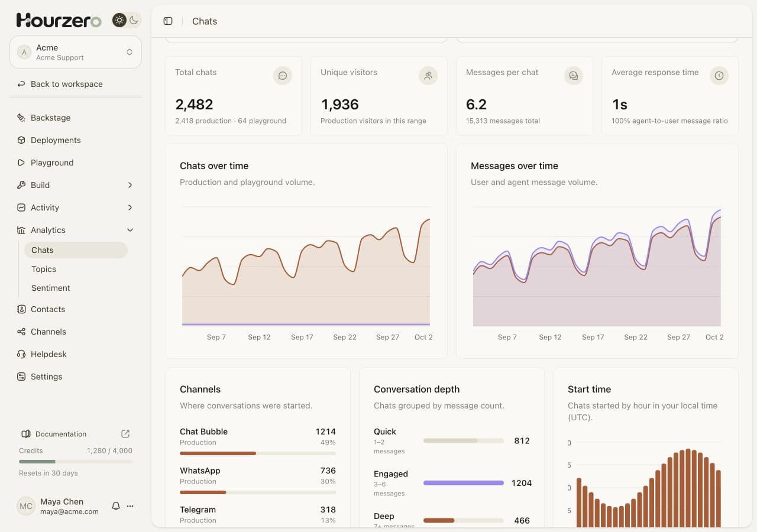Click the Messages per chat value 6.2
Image resolution: width=757 pixels, height=532 pixels.
click(476, 105)
